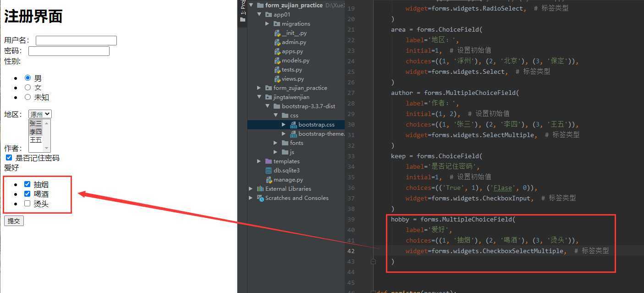Select the 女 radio button
The height and width of the screenshot is (293, 644).
click(x=28, y=87)
